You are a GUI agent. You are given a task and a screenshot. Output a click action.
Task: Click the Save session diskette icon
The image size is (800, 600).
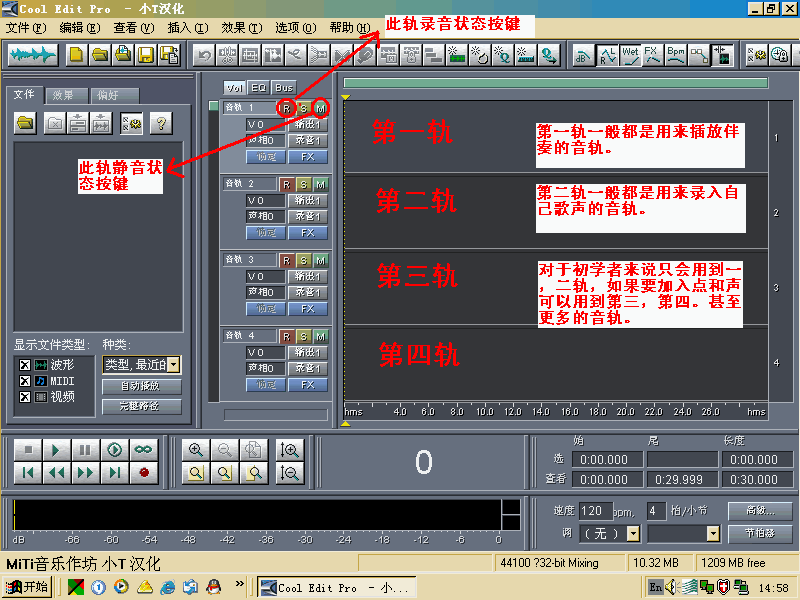tap(146, 55)
